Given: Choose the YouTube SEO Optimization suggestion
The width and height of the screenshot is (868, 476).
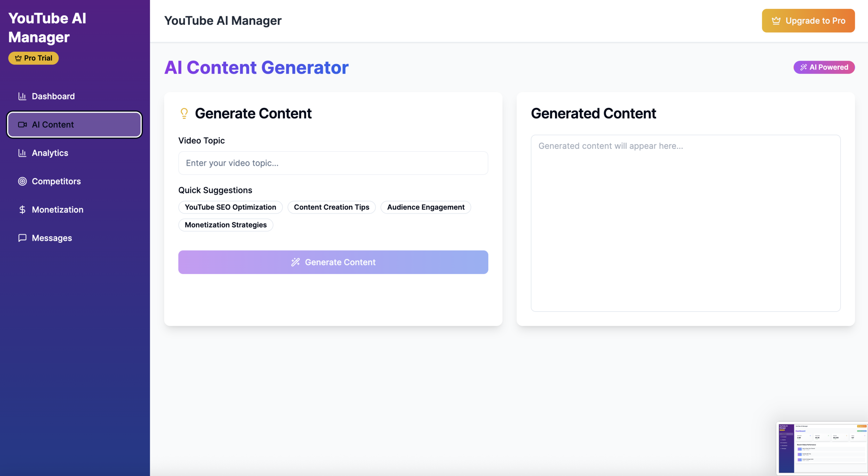Looking at the screenshot, I should [230, 207].
